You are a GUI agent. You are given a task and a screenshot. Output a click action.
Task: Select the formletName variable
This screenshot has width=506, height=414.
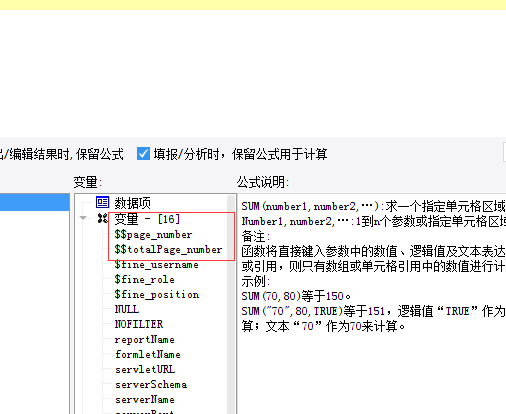coord(148,354)
